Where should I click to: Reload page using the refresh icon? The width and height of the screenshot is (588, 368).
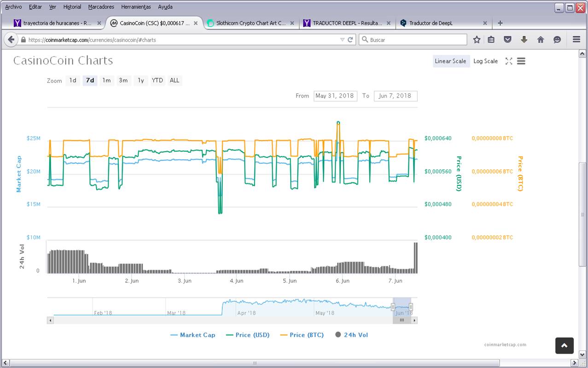click(x=350, y=40)
